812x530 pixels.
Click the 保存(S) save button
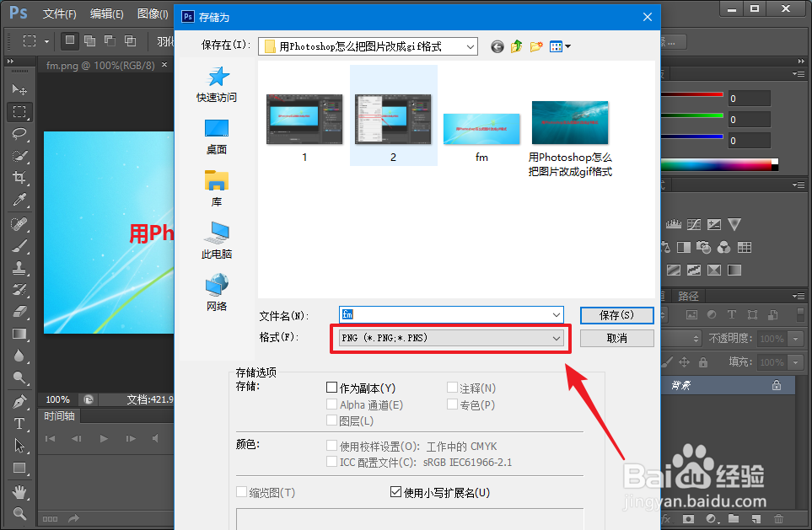point(616,315)
